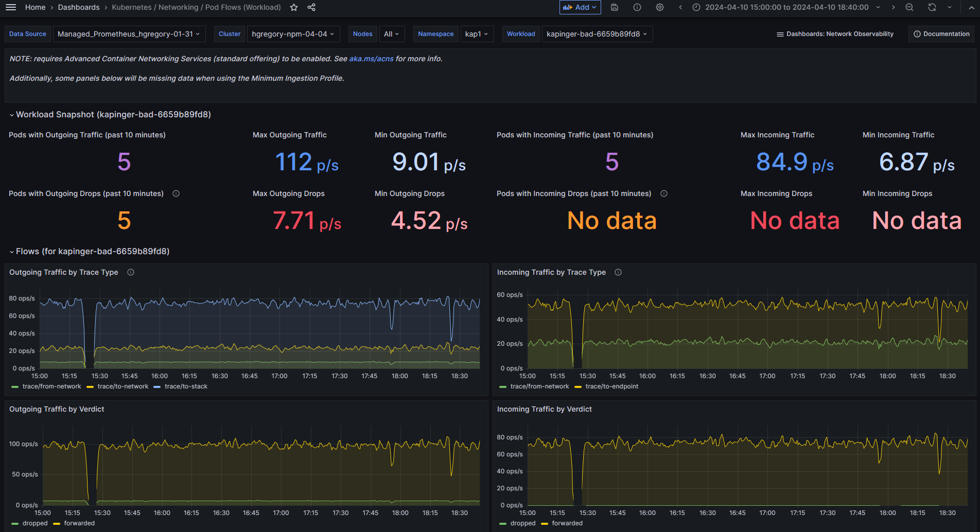Image resolution: width=980 pixels, height=532 pixels.
Task: Star this dashboard as favorite
Action: pyautogui.click(x=294, y=7)
